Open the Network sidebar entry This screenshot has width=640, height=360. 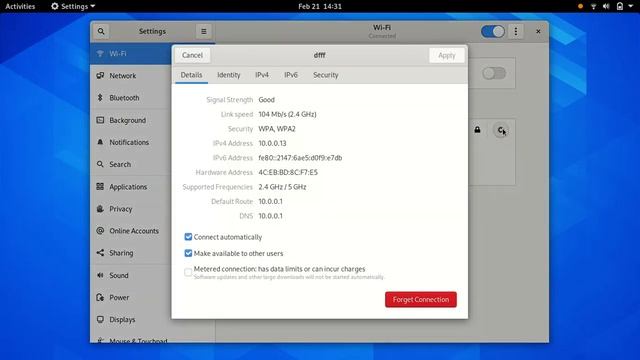pyautogui.click(x=132, y=76)
